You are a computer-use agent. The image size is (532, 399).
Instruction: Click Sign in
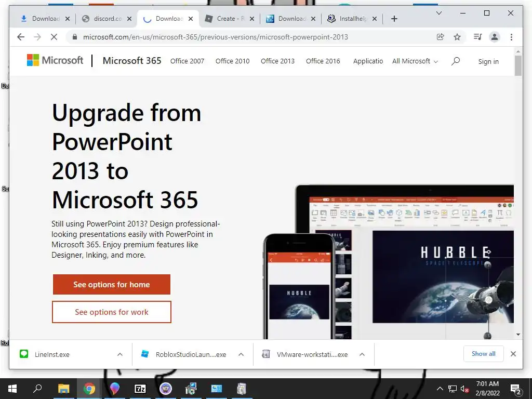tap(488, 61)
